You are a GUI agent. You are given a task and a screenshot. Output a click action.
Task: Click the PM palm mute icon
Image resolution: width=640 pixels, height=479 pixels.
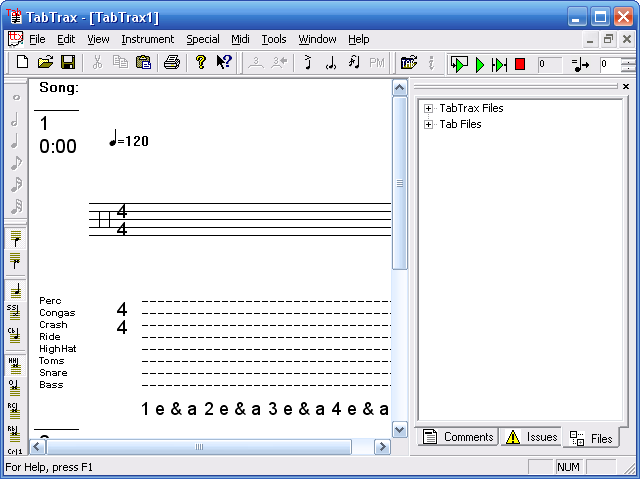pos(376,63)
